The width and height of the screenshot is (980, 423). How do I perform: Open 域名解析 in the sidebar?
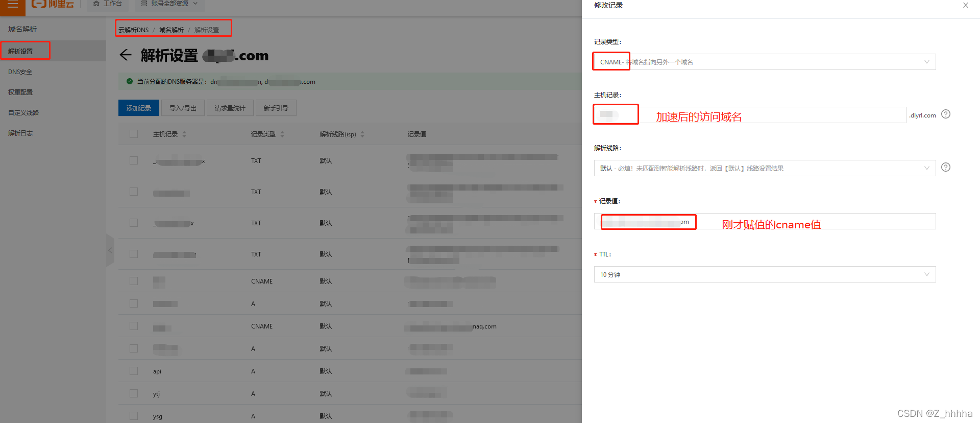(22, 29)
